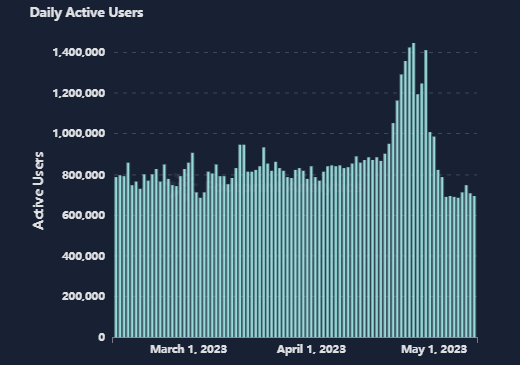Click the Daily Active Users chart title
This screenshot has width=520, height=365.
pos(86,13)
